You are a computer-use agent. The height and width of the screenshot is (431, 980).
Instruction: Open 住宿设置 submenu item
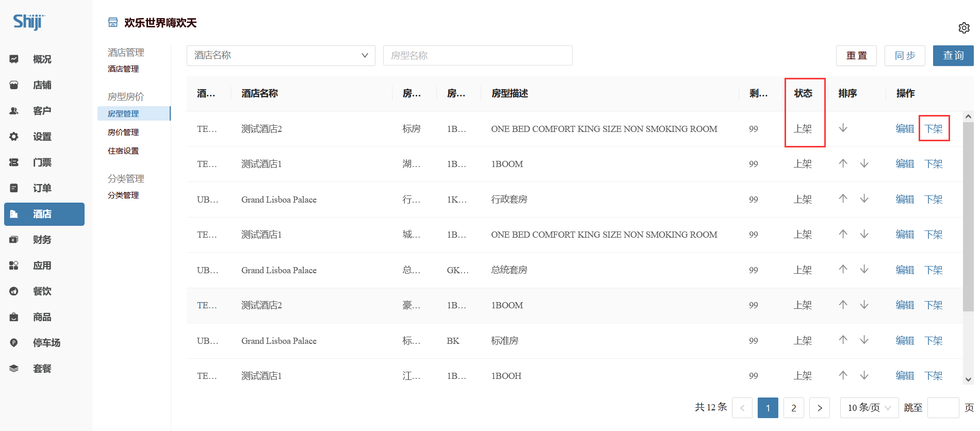click(123, 151)
